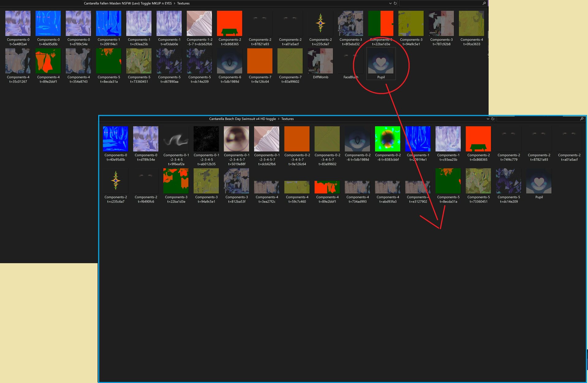Select Components-2 t=c235c6a7 in Fallen Maiden window
Screen dimensions: 588x383
(320, 28)
